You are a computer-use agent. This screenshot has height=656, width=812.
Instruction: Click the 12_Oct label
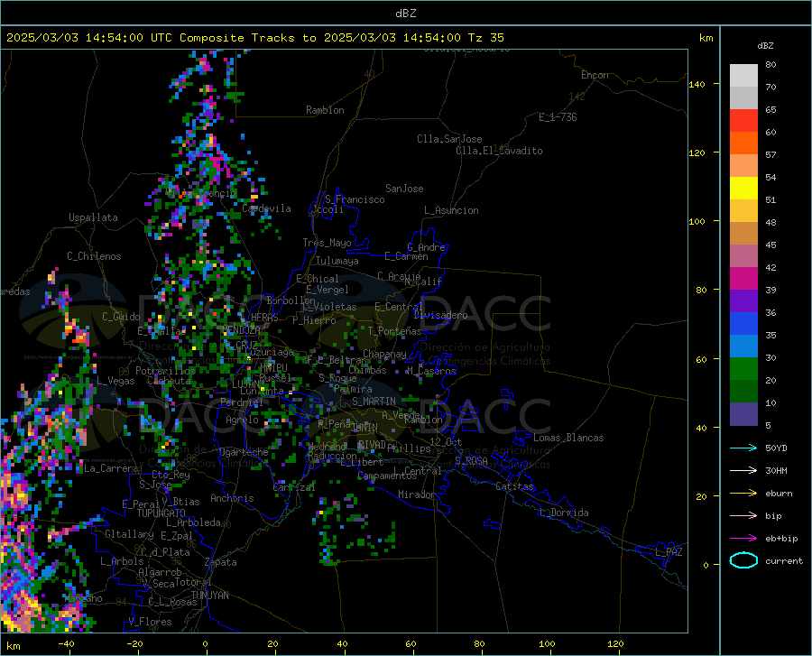point(446,441)
